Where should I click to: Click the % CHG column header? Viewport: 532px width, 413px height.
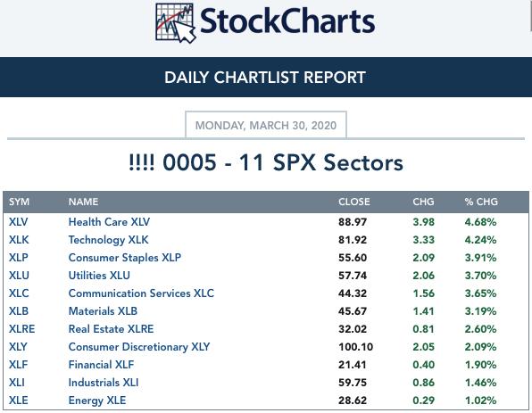[x=481, y=202]
